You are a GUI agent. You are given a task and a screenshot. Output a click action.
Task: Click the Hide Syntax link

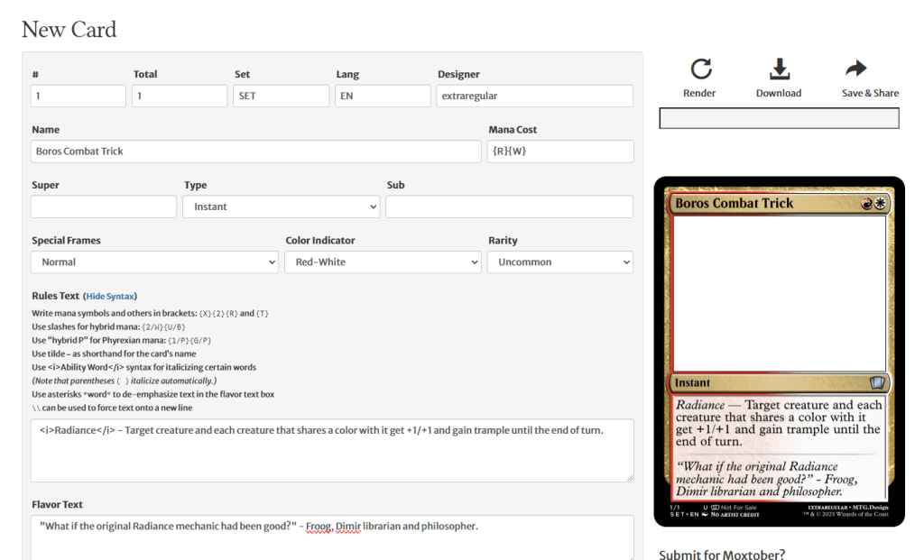(x=110, y=296)
